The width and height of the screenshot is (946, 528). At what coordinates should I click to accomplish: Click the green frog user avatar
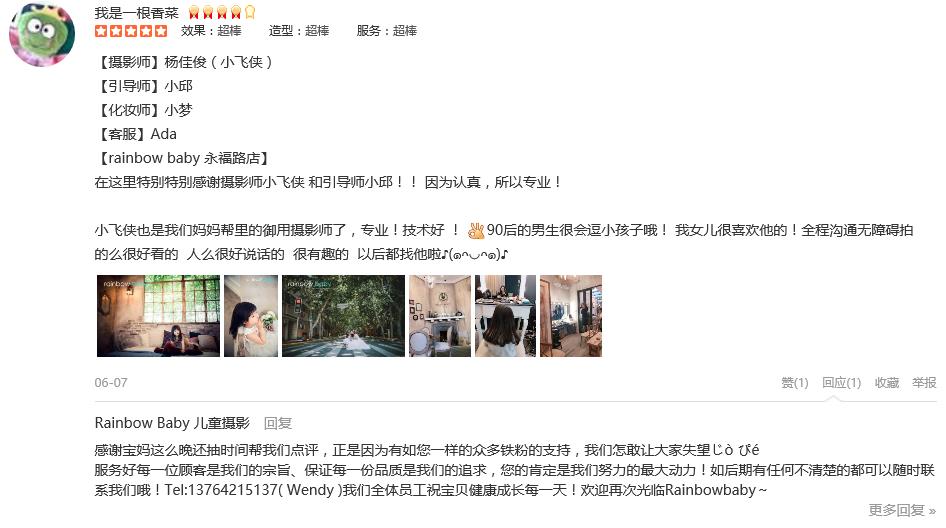pyautogui.click(x=42, y=34)
